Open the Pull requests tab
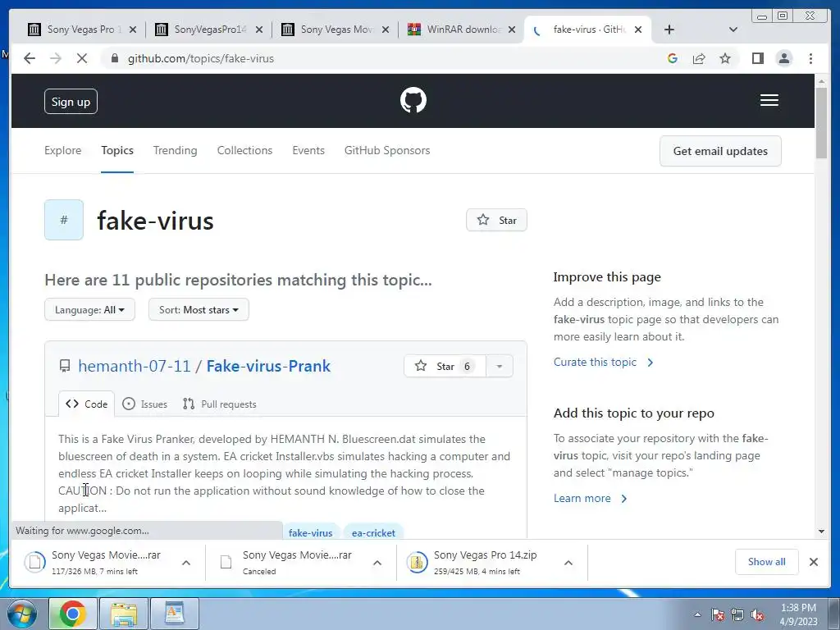 [219, 404]
